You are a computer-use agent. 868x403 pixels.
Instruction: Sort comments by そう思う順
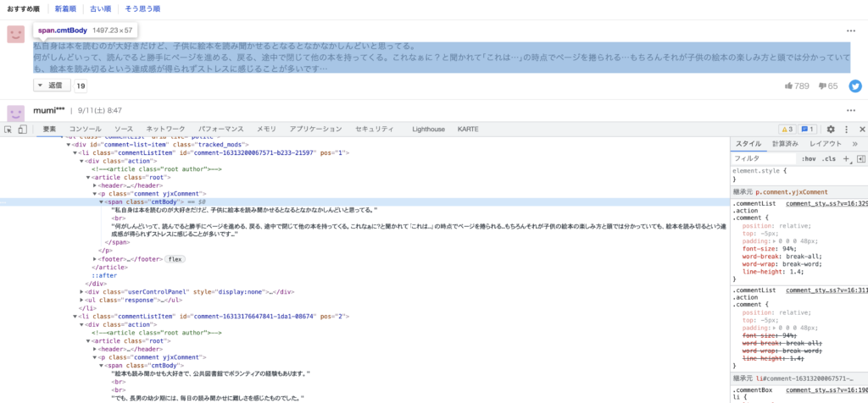142,8
